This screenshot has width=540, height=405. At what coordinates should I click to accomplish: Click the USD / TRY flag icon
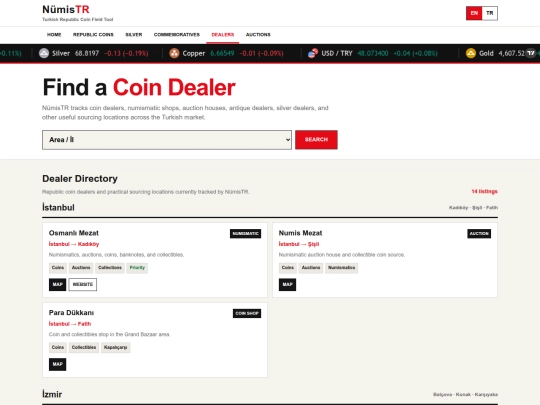[313, 53]
